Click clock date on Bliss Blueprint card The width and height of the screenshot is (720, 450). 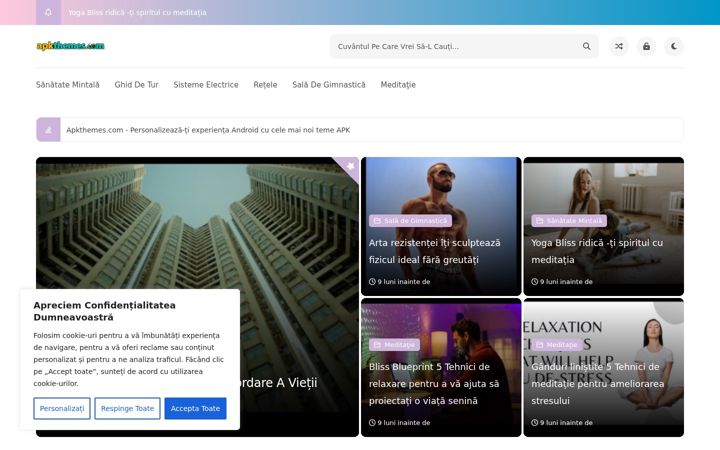(x=399, y=423)
